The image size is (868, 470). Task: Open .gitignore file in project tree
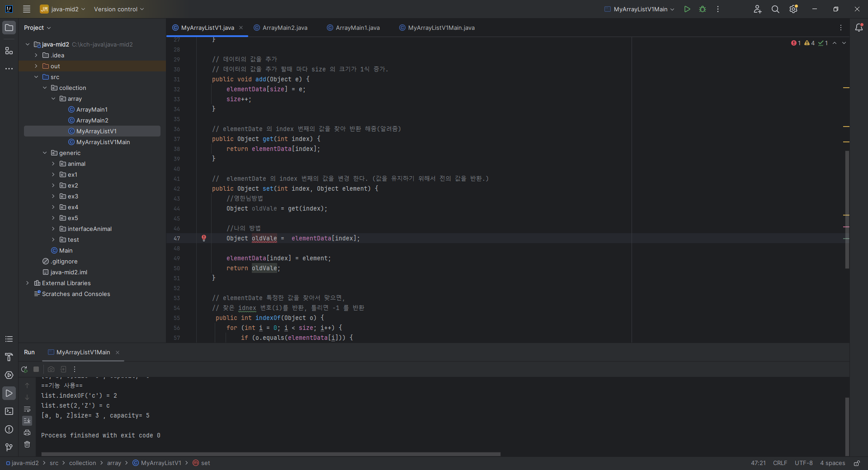pos(64,261)
